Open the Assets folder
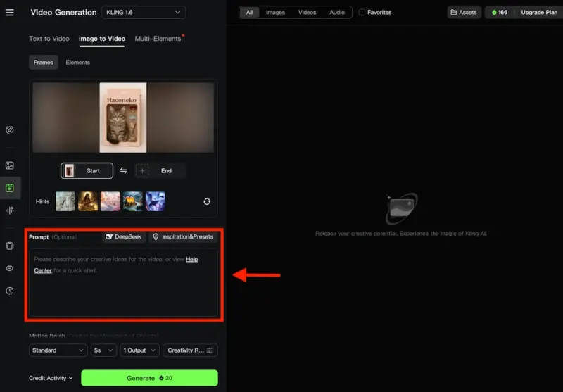The image size is (563, 392). pos(464,12)
